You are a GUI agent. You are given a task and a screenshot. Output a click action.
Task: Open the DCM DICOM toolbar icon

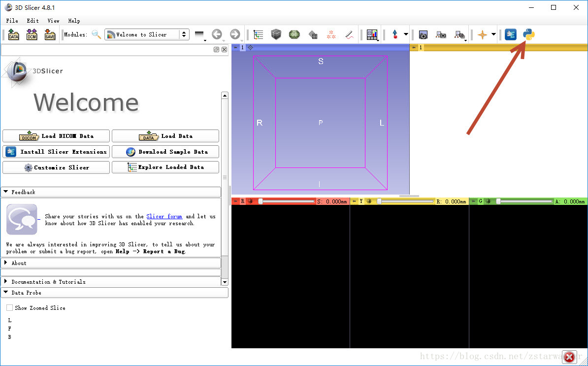32,34
